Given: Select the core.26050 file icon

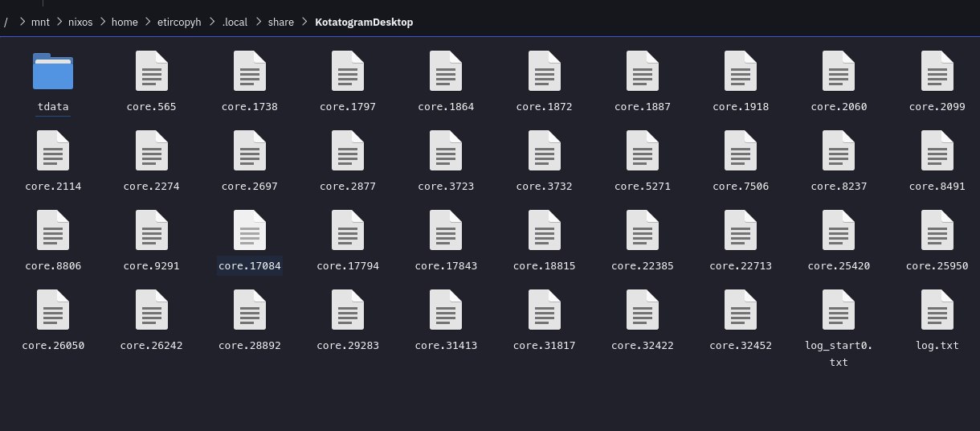Looking at the screenshot, I should (x=53, y=310).
